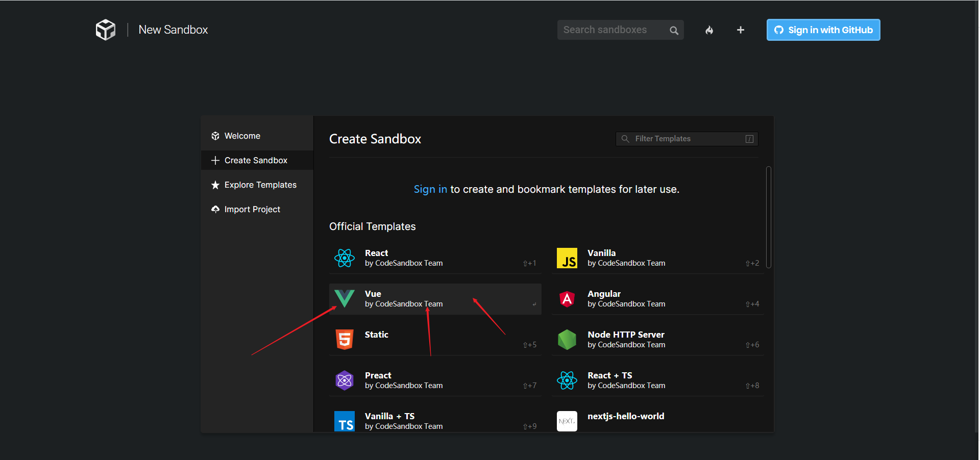Click the Create Sandbox plus icon in sidebar

point(215,160)
